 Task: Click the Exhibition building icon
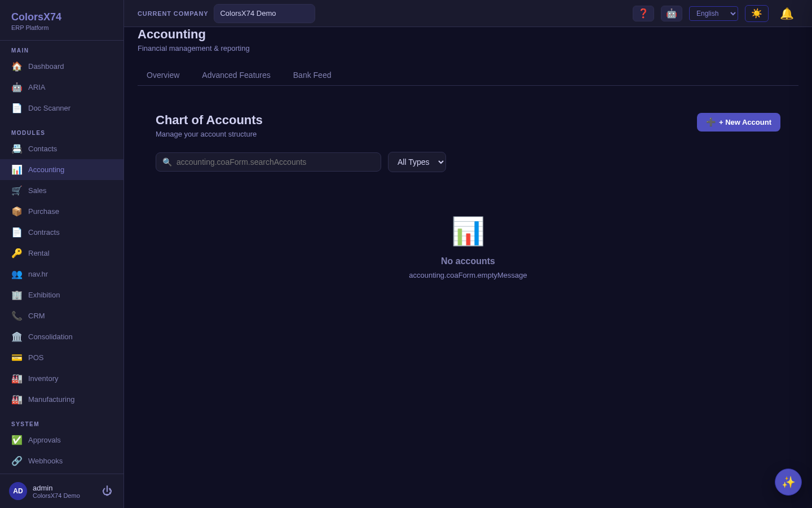point(17,295)
